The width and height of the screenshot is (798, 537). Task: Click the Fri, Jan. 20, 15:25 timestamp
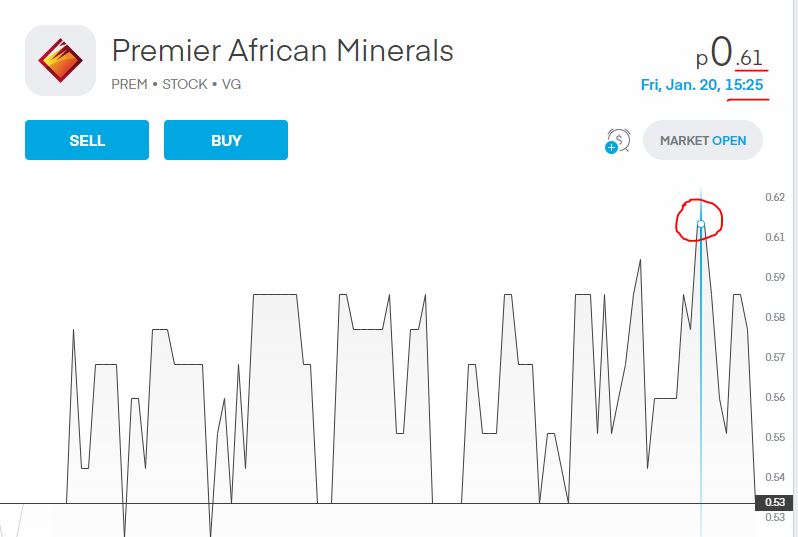point(702,84)
